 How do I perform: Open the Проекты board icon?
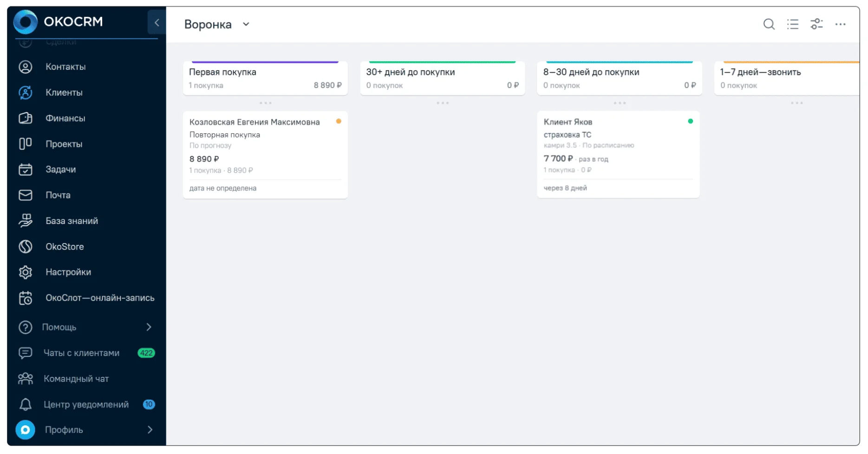point(26,144)
